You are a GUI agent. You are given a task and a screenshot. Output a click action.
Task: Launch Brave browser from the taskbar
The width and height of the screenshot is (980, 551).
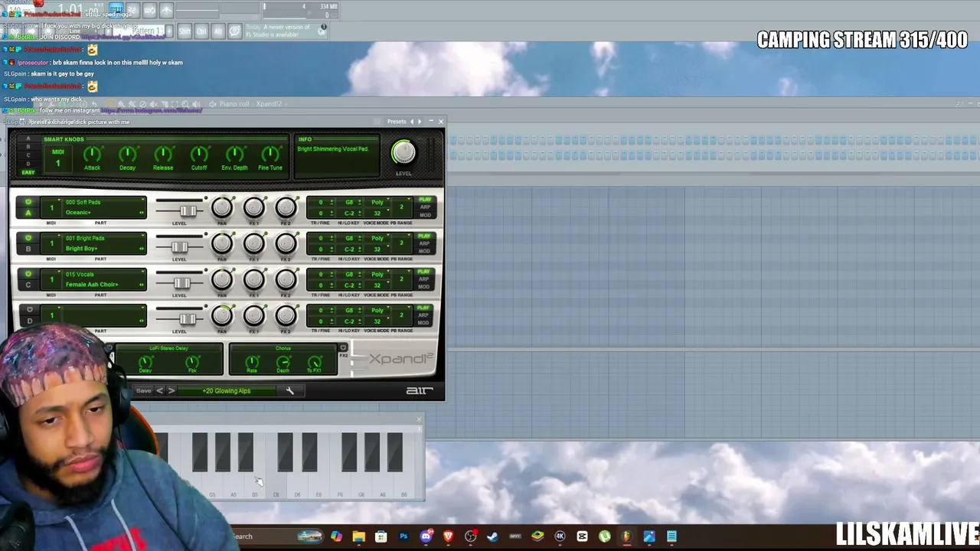(448, 536)
